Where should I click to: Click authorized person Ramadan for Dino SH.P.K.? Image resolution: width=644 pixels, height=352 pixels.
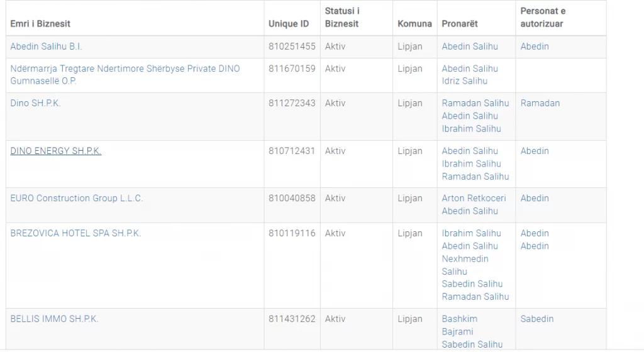pos(540,103)
